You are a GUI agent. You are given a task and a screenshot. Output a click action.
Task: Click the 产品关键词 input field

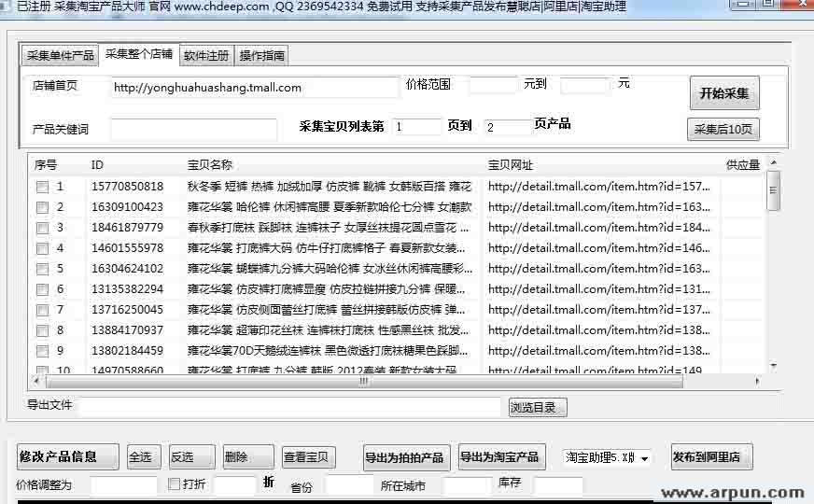(193, 129)
